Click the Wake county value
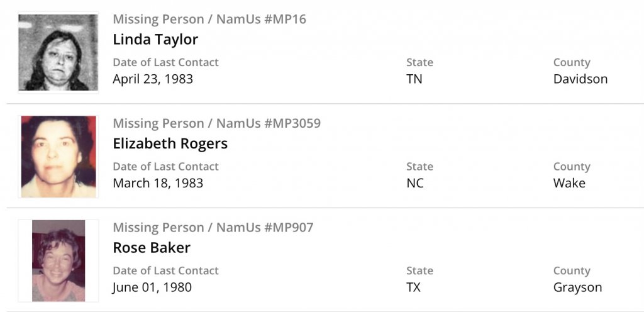This screenshot has height=312, width=644. pyautogui.click(x=569, y=183)
